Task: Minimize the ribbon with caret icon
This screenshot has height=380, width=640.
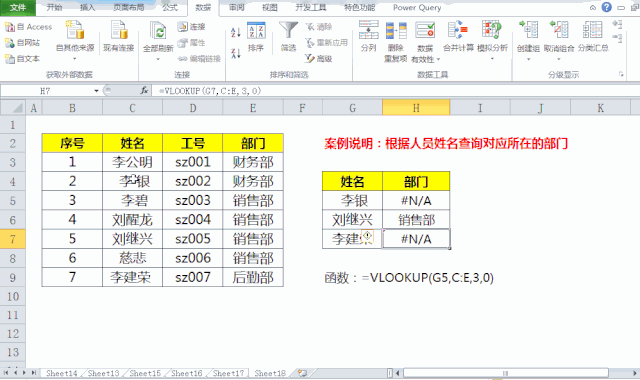Action: pos(593,7)
